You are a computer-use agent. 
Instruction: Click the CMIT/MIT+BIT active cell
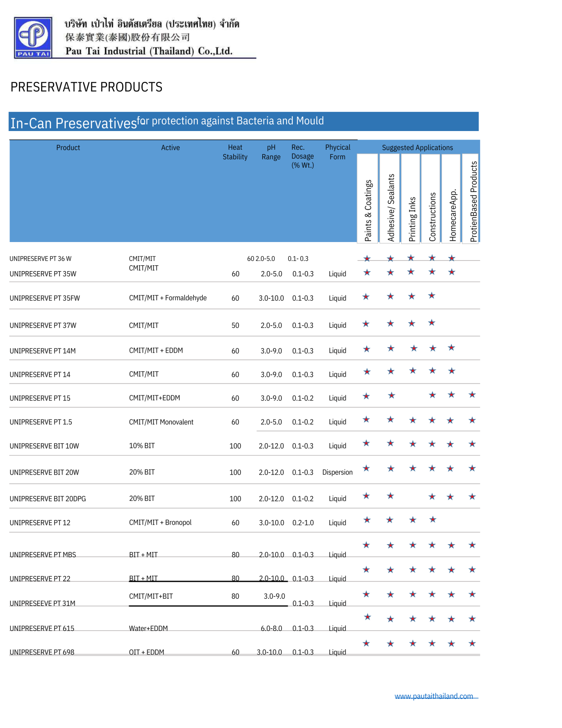(151, 596)
